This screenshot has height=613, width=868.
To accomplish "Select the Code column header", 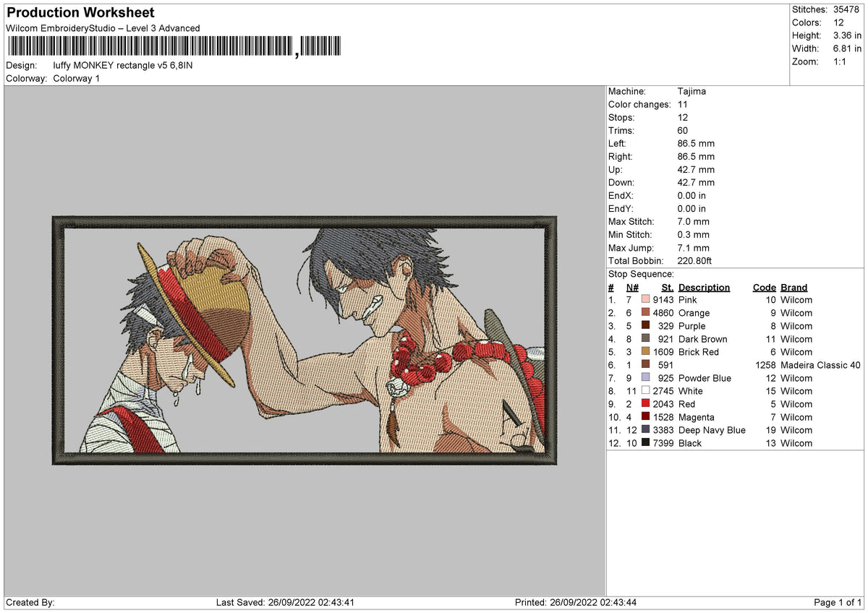I will pyautogui.click(x=765, y=287).
